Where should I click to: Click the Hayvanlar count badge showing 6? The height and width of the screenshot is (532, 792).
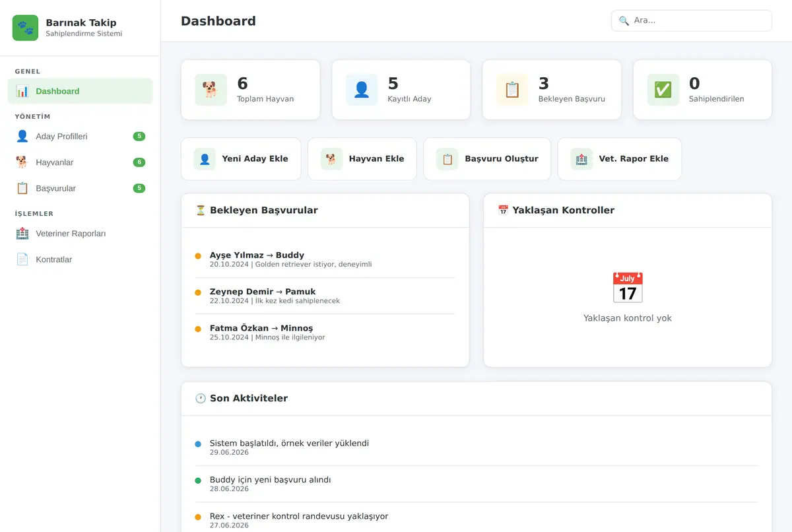[139, 162]
